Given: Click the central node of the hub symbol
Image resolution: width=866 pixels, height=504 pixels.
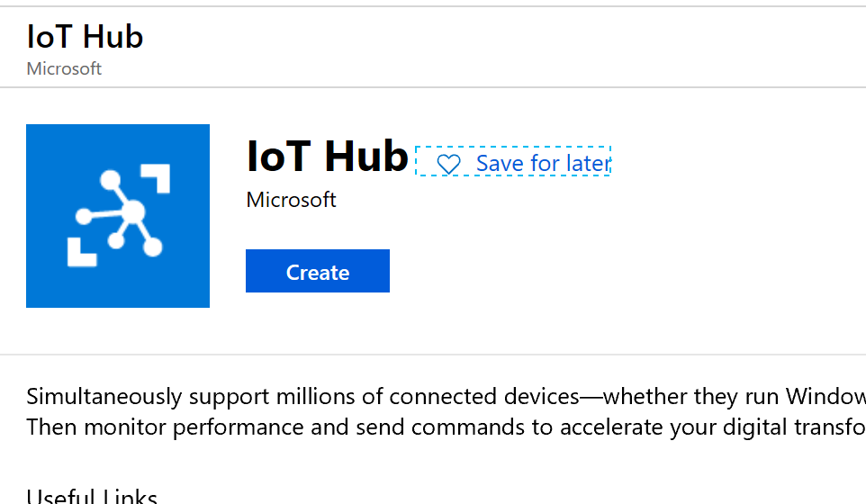Looking at the screenshot, I should [132, 213].
